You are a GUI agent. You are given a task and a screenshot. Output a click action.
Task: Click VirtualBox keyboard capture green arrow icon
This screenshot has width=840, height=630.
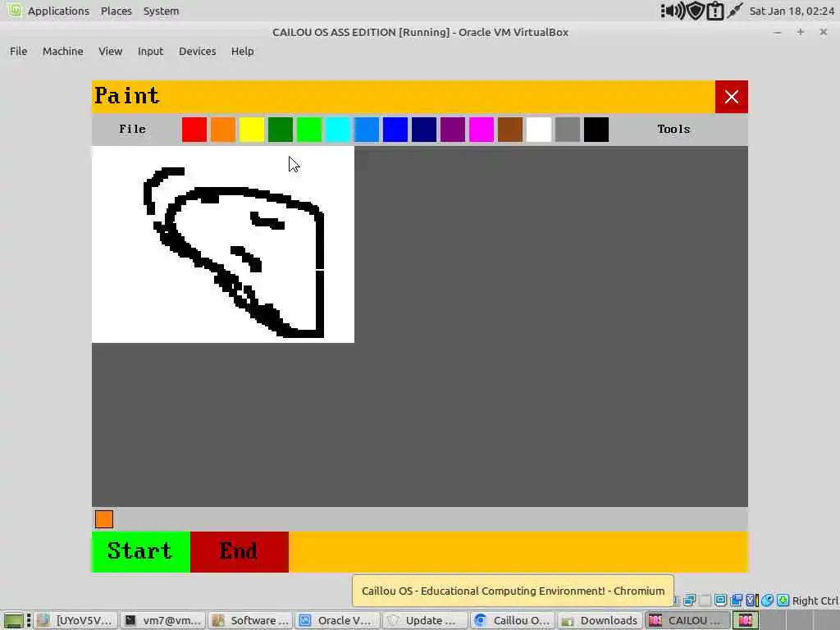point(783,600)
